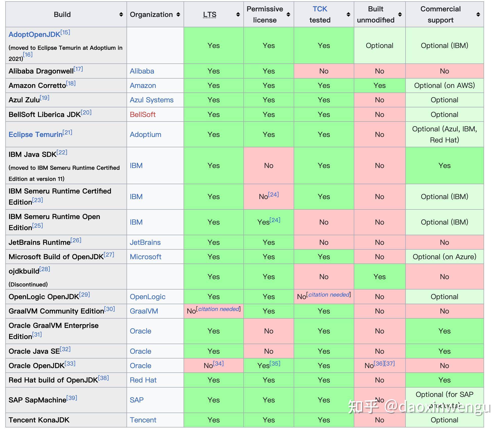Click 'Optional (Azul, IBM, Red Hat)' cell
The height and width of the screenshot is (430, 504).
[x=444, y=134]
